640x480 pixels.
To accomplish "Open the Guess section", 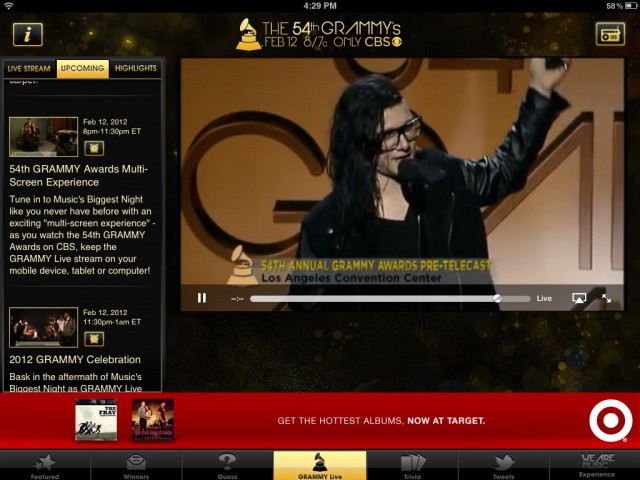I will [x=227, y=466].
